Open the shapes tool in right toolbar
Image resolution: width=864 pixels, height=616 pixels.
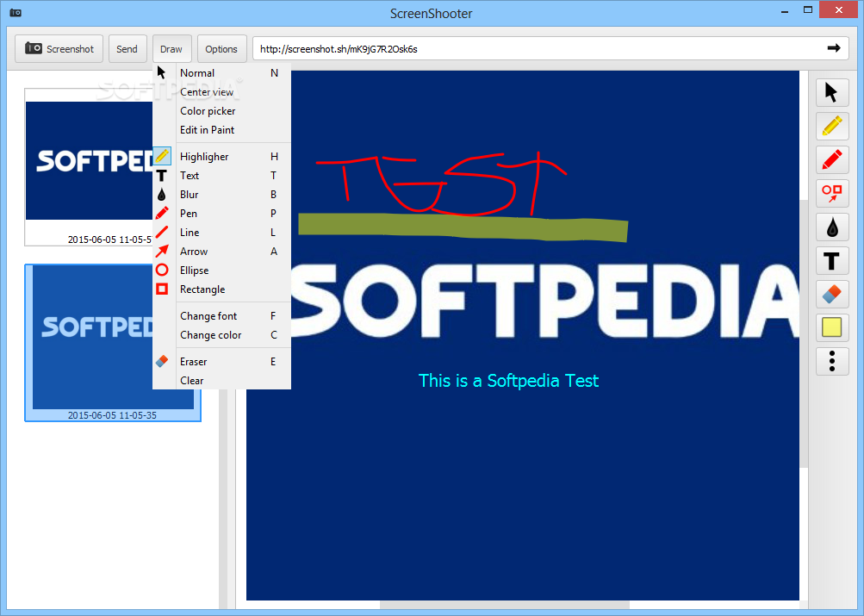[832, 193]
